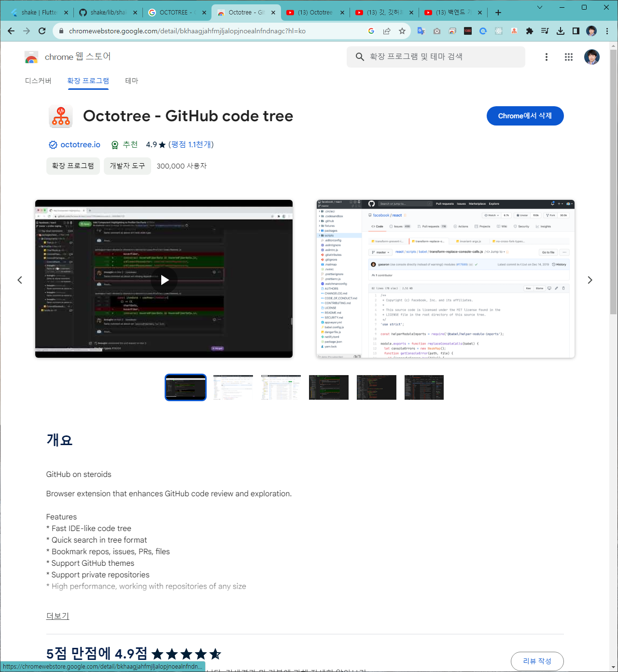
Task: Click 리뷰 작성 button
Action: click(537, 661)
